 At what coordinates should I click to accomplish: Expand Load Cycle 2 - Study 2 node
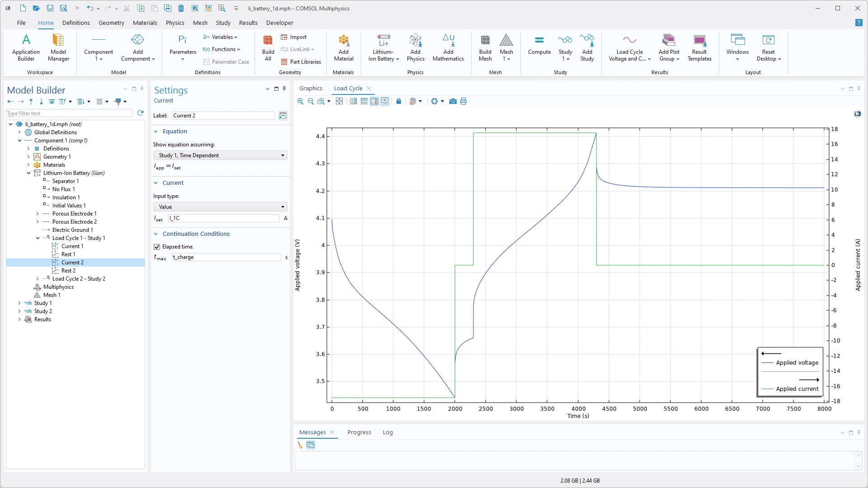38,279
